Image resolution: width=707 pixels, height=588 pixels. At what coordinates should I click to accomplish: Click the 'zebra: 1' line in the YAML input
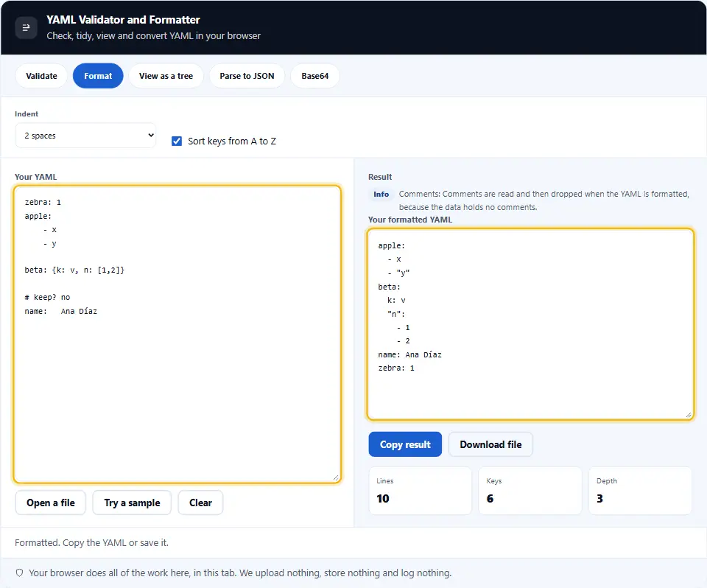43,202
